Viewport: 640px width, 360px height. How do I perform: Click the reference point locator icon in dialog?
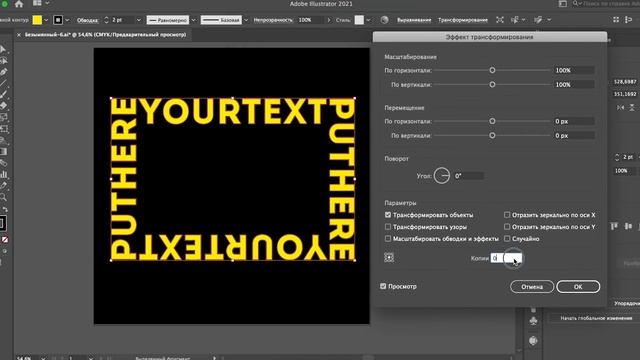(389, 258)
